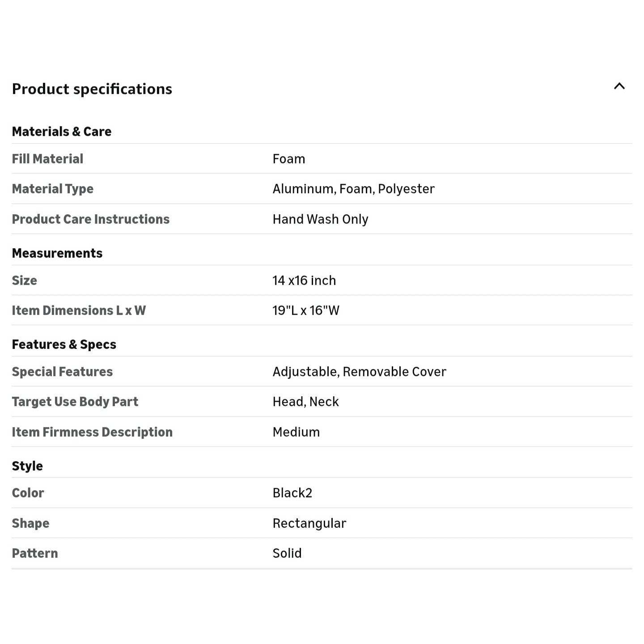Click the Product specifications heading
The height and width of the screenshot is (644, 644).
point(92,89)
